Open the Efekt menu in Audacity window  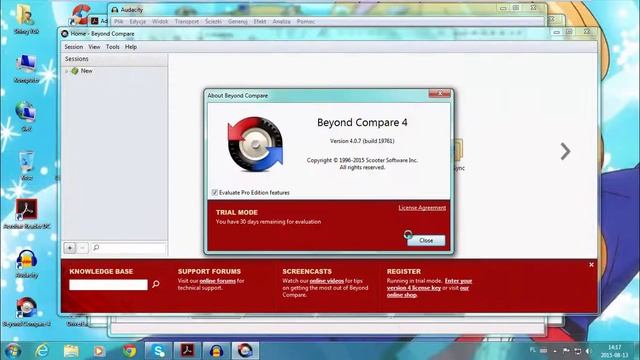pyautogui.click(x=260, y=22)
